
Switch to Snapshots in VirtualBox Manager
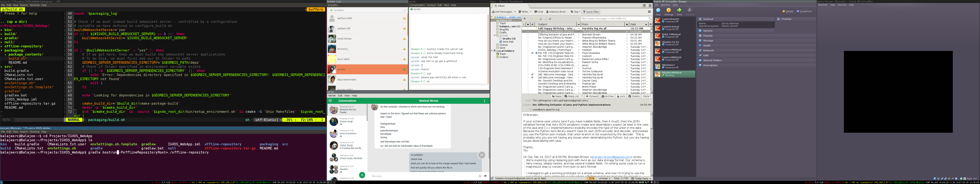804,11
